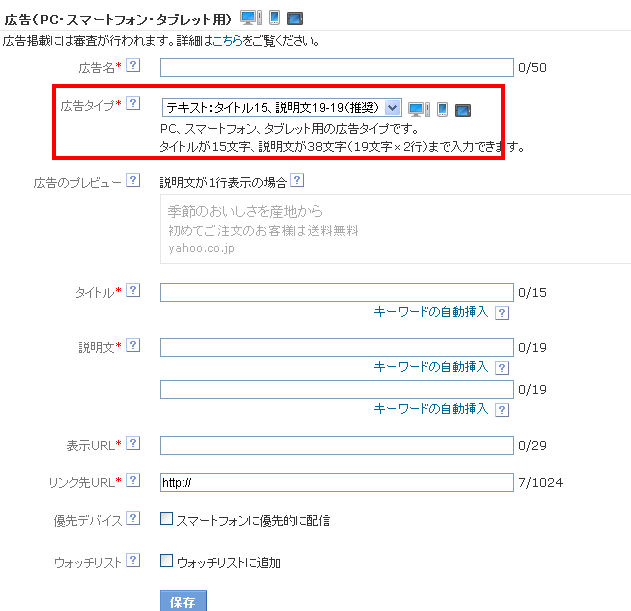631x611 pixels.
Task: Focus the first 説明文 input field
Action: pyautogui.click(x=337, y=347)
